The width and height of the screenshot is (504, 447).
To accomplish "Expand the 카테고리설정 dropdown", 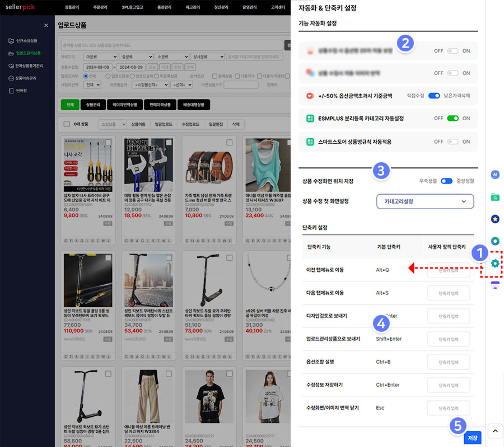I will coord(425,201).
